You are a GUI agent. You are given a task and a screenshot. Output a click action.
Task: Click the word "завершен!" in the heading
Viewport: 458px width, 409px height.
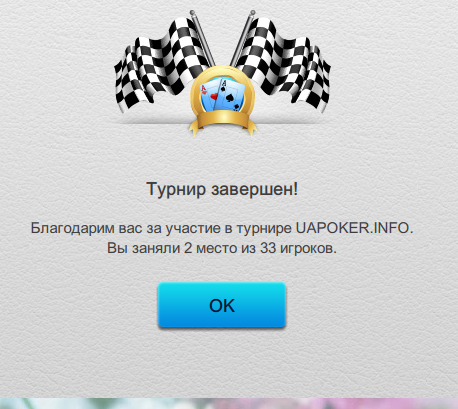255,189
